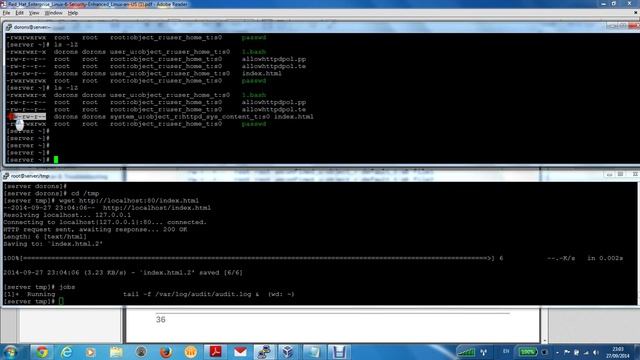Click the PDF page number 36
Screen dimensions: 640x360
coord(161,320)
